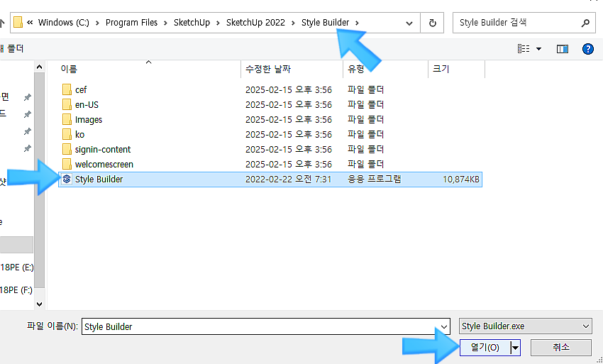Image resolution: width=603 pixels, height=364 pixels.
Task: Select the ko folder name
Action: pyautogui.click(x=79, y=134)
